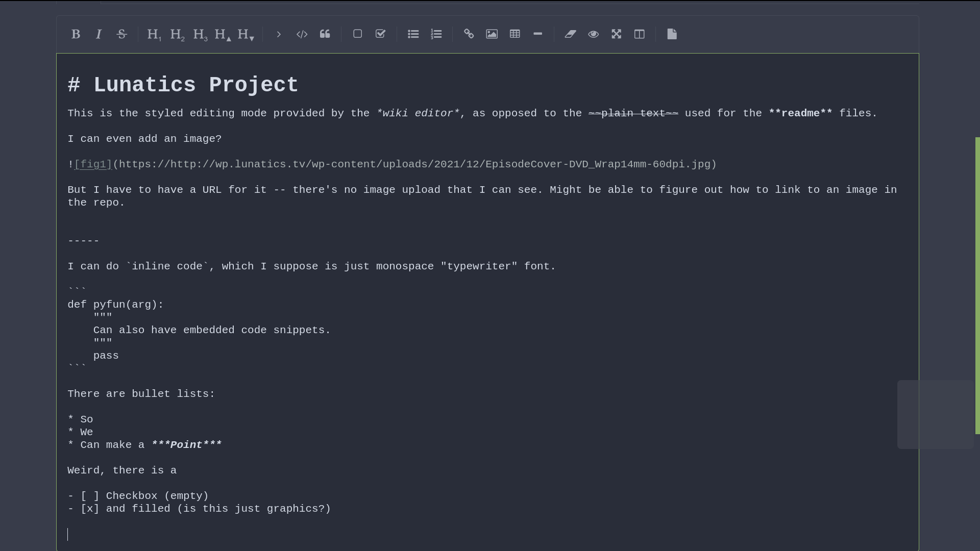Add an unchecked checkbox item
The image size is (980, 551).
pos(357,34)
